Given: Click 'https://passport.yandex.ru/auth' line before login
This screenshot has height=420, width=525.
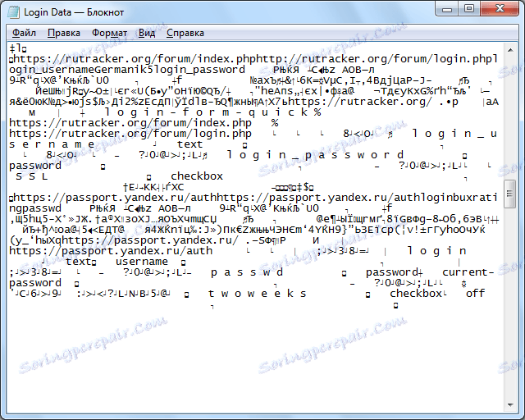Looking at the screenshot, I should pos(111,251).
